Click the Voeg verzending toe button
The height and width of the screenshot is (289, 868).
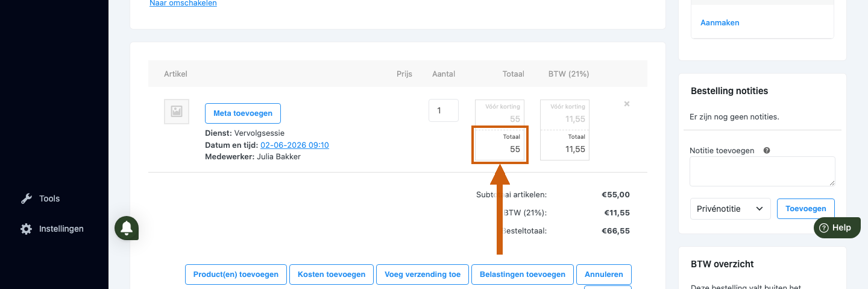423,275
